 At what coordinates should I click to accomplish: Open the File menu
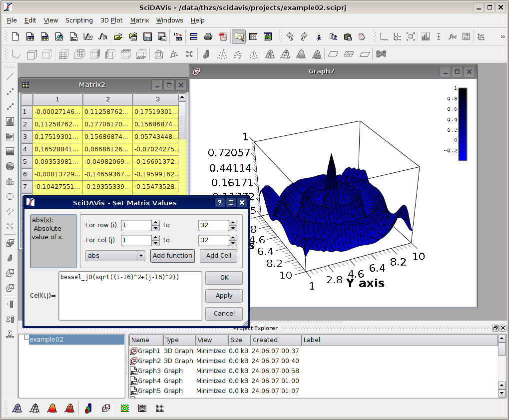coord(11,20)
